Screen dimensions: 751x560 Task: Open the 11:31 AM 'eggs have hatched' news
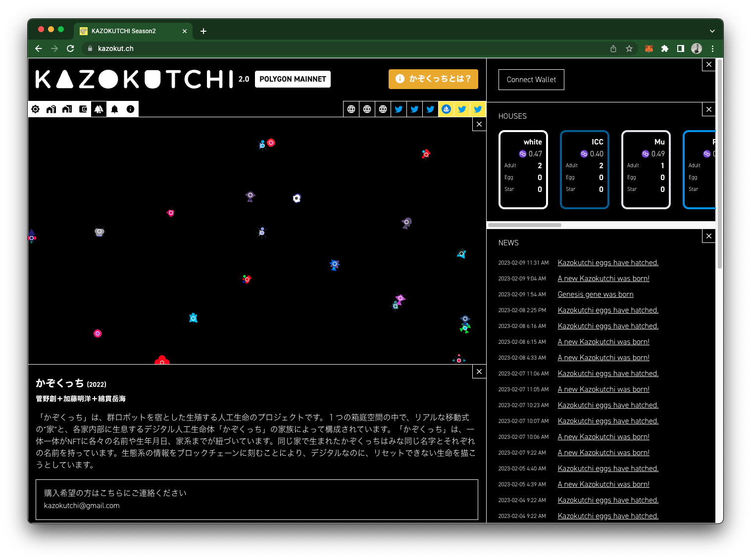pos(608,263)
